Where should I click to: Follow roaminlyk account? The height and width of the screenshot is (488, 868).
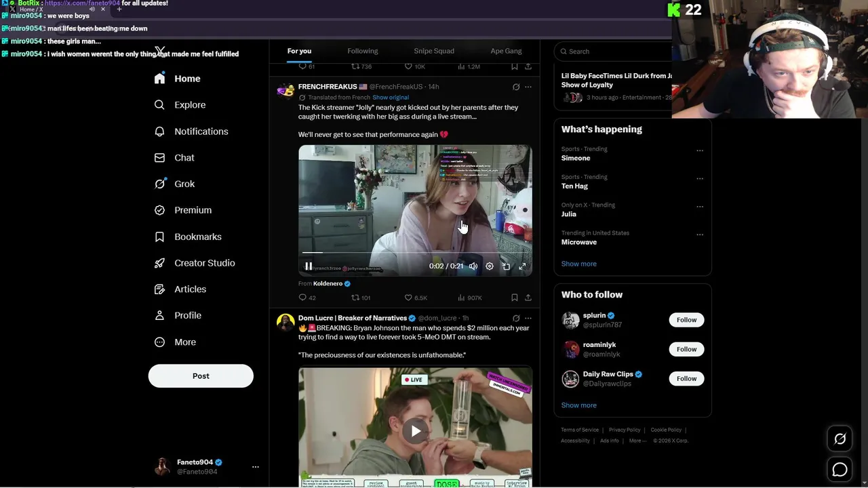(x=686, y=349)
